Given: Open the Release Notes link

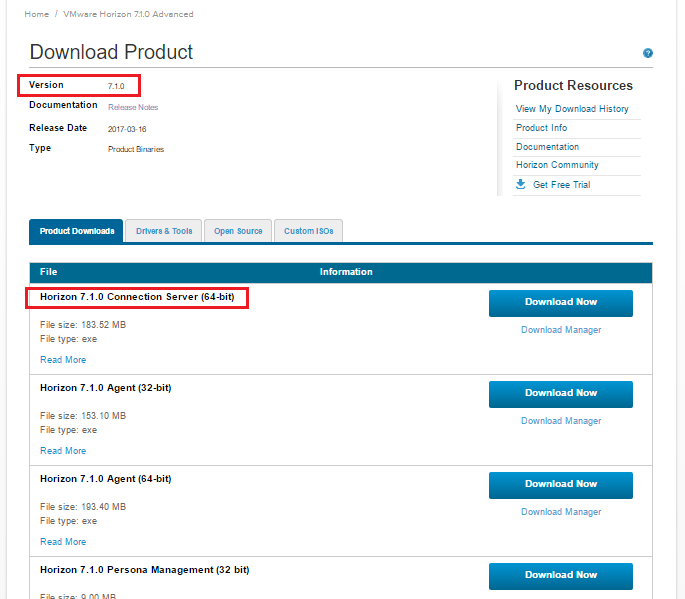Looking at the screenshot, I should pos(133,107).
